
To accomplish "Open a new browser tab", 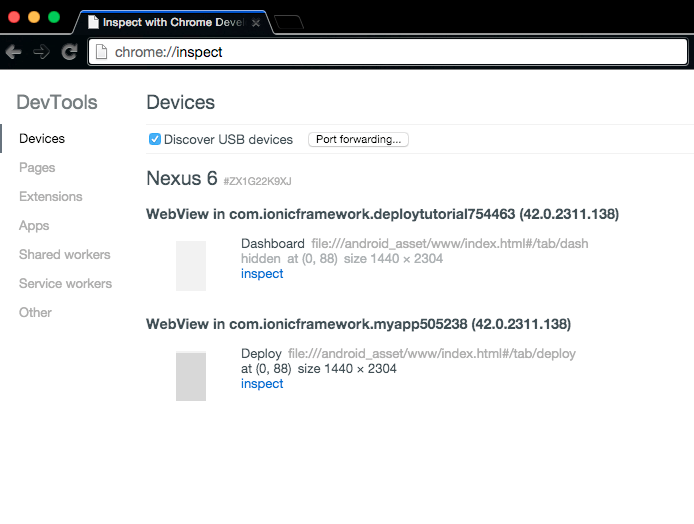I will (289, 22).
